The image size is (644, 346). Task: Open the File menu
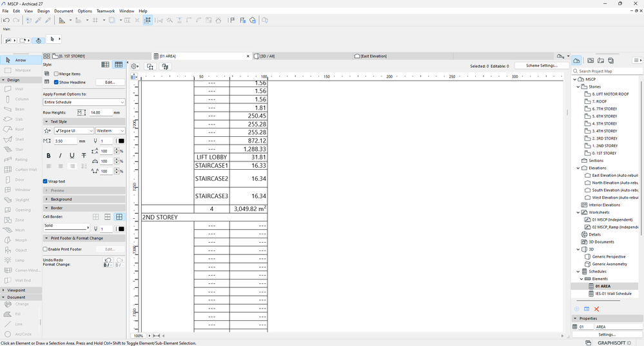point(5,11)
